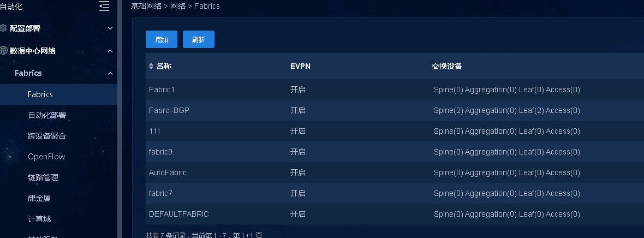The image size is (644, 238).
Task: Select the 跨设备聚合 sidebar entry
Action: [47, 136]
